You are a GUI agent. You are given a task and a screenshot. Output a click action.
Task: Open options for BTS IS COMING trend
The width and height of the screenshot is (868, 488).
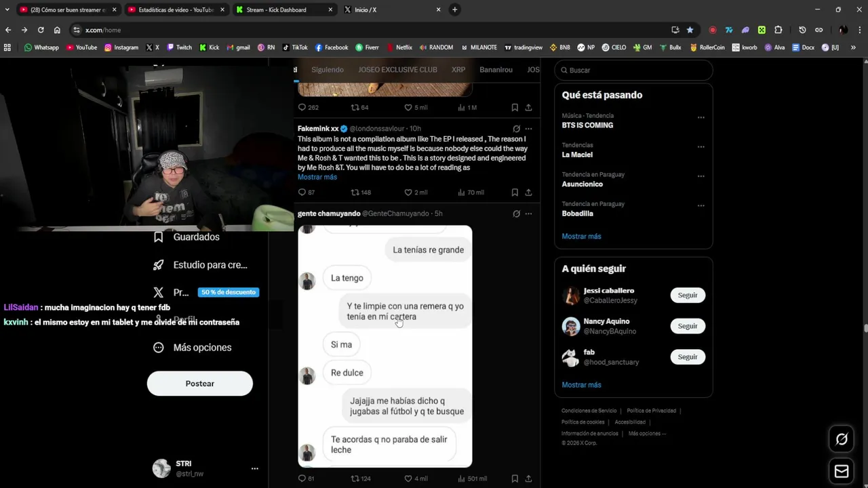(x=701, y=117)
